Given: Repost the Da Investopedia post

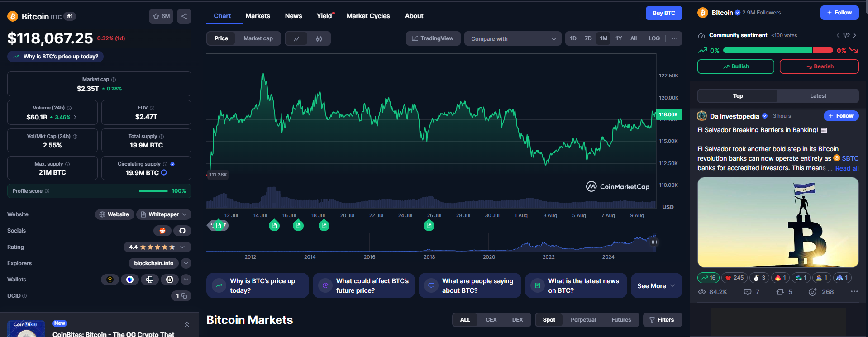Looking at the screenshot, I should (x=784, y=292).
